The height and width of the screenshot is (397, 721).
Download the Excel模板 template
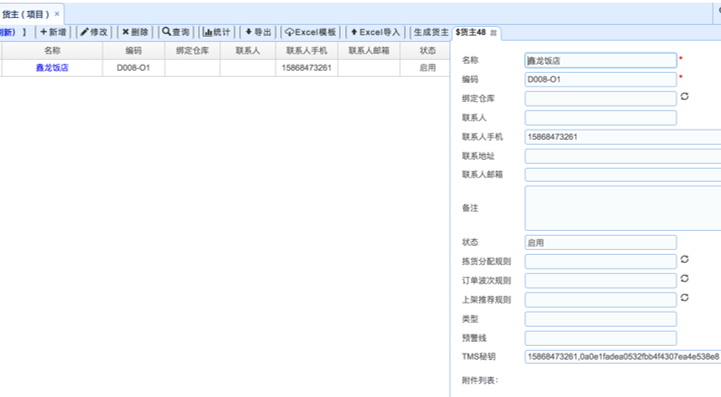point(310,32)
